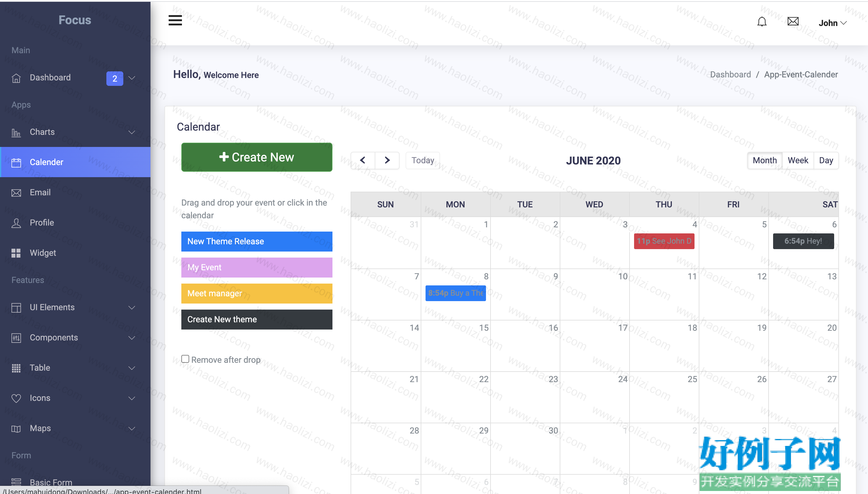Open Email in the sidebar
The height and width of the screenshot is (494, 868).
pos(76,193)
